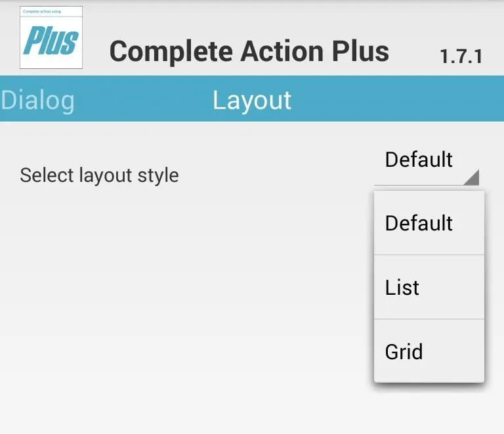
Task: Click the gray triangle arrow of the spinner
Action: point(473,179)
